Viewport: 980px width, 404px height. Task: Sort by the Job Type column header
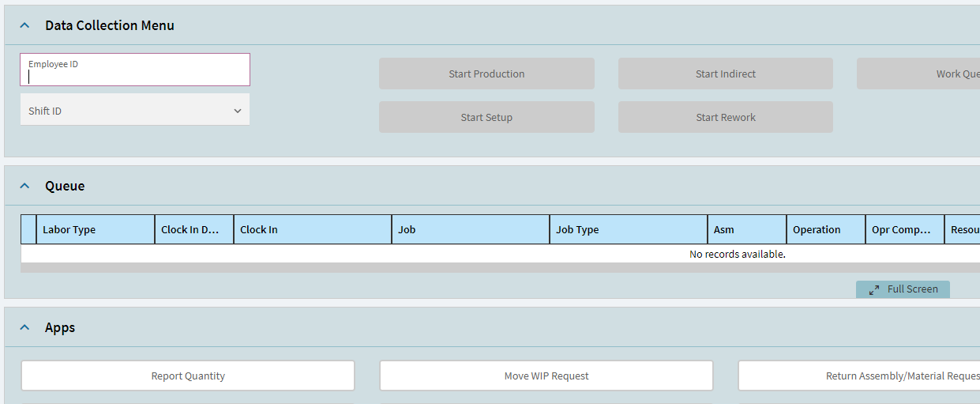629,229
